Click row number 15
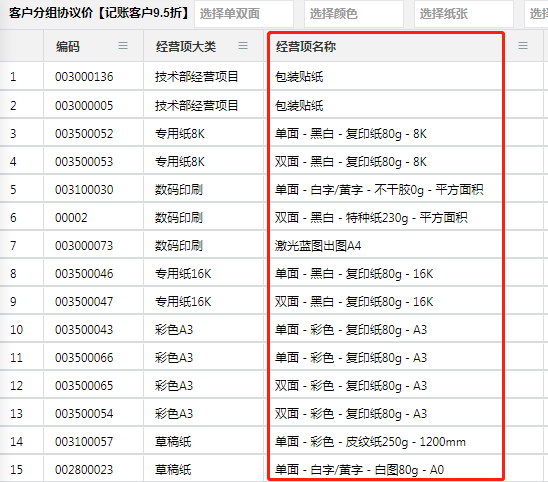Screen dimensions: 548x482 tap(16, 469)
